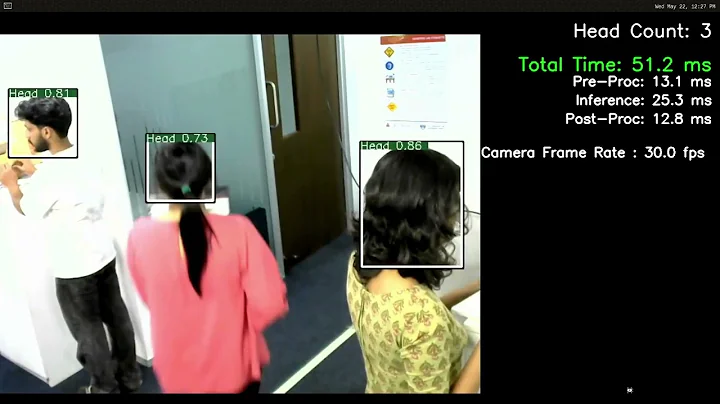Click the detected ponytail head in the center box
720x404 pixels.
pyautogui.click(x=180, y=168)
